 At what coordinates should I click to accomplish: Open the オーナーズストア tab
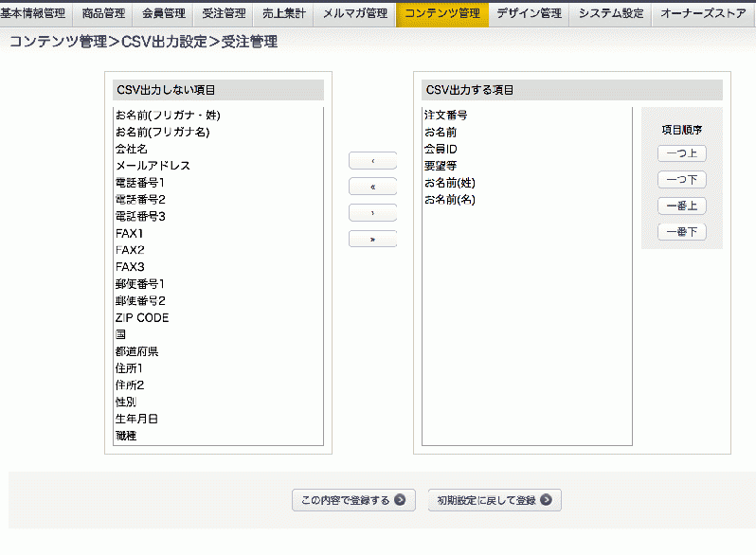pos(704,14)
